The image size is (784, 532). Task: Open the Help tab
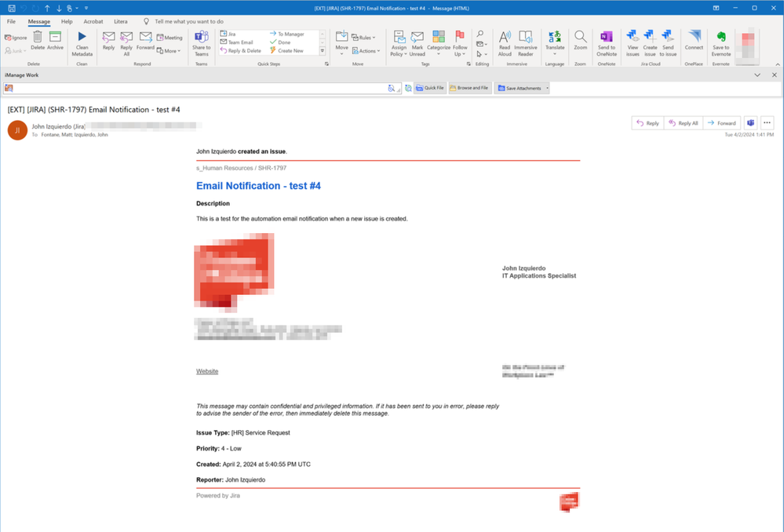point(67,21)
